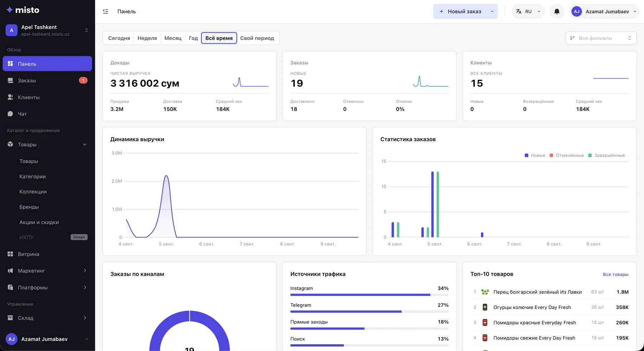Click the revenue sparkline in Доходы card
The height and width of the screenshot is (351, 644).
point(251,82)
